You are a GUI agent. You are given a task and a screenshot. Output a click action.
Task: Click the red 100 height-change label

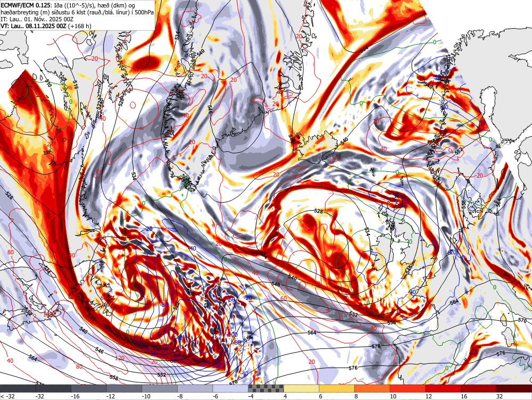47,314
